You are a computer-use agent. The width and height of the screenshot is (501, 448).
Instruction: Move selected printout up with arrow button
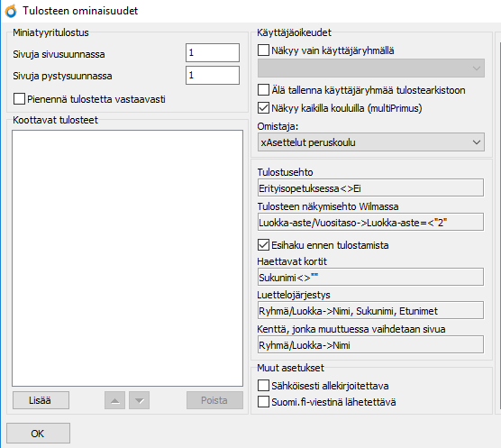click(x=114, y=400)
